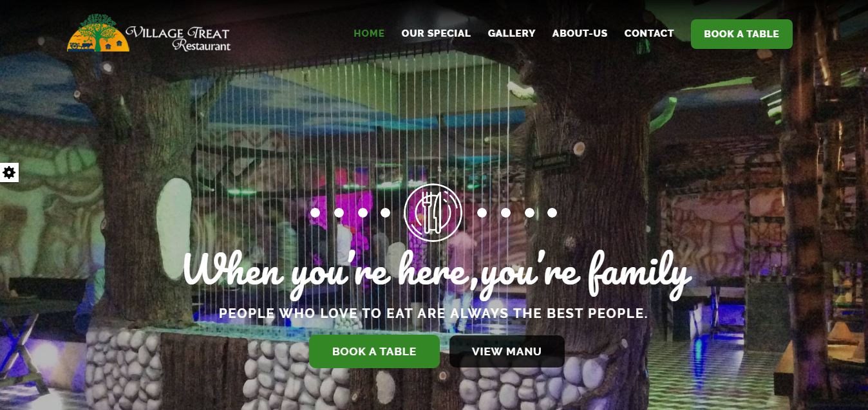Click the dot immediately right of cutlery emblem
The image size is (868, 410).
point(482,212)
